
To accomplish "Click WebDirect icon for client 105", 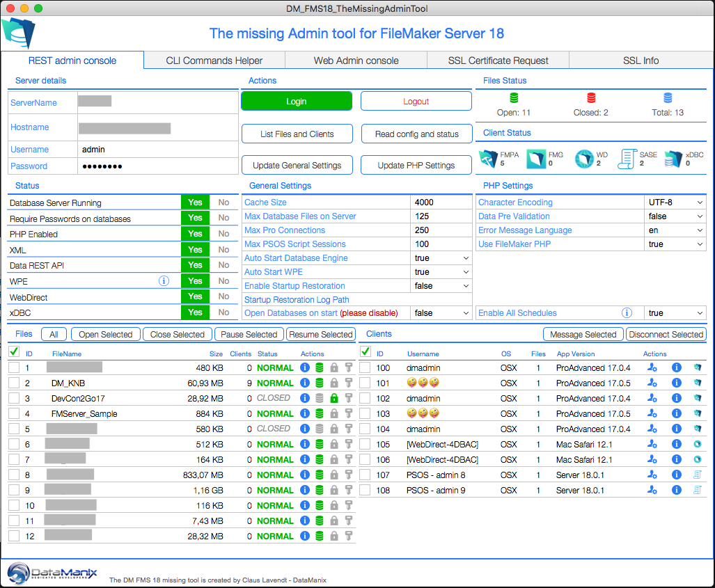I will click(x=697, y=444).
